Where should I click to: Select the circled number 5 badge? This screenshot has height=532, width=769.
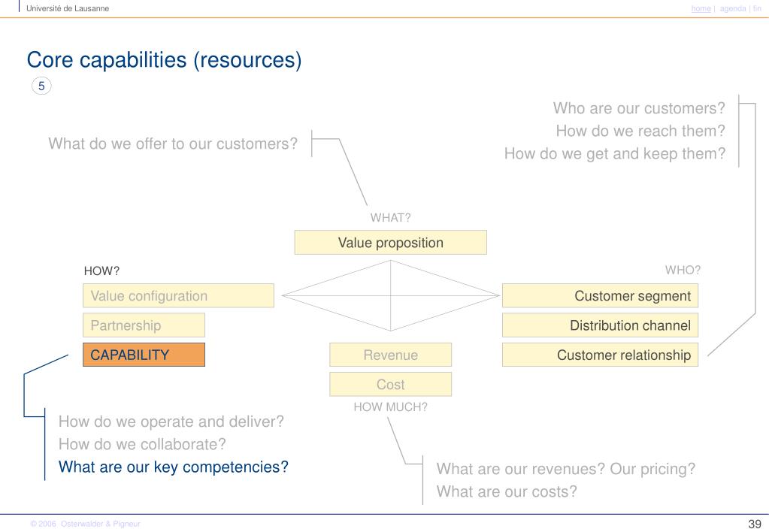(x=41, y=86)
